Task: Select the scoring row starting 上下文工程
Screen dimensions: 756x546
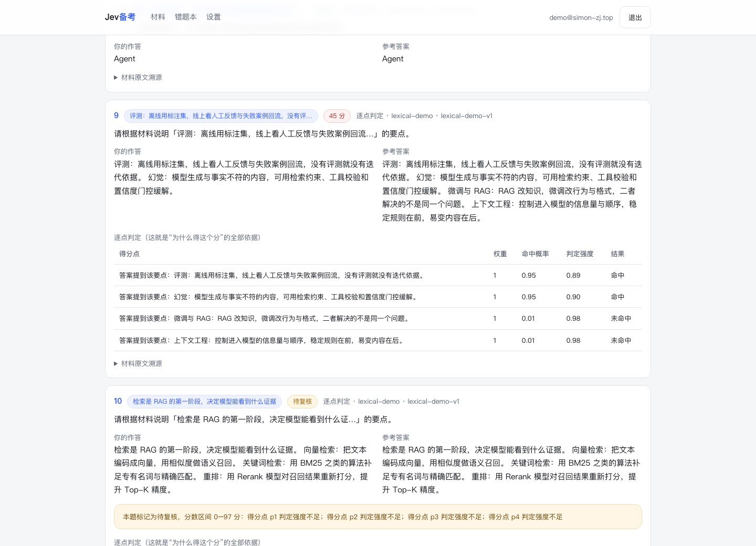Action: [378, 341]
